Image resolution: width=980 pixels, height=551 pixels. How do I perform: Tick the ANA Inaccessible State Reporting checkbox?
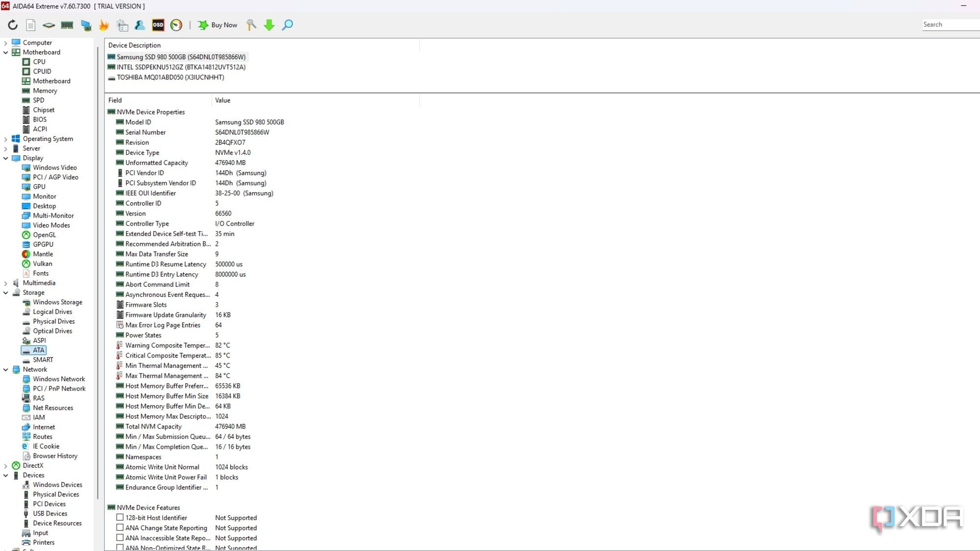(x=120, y=538)
